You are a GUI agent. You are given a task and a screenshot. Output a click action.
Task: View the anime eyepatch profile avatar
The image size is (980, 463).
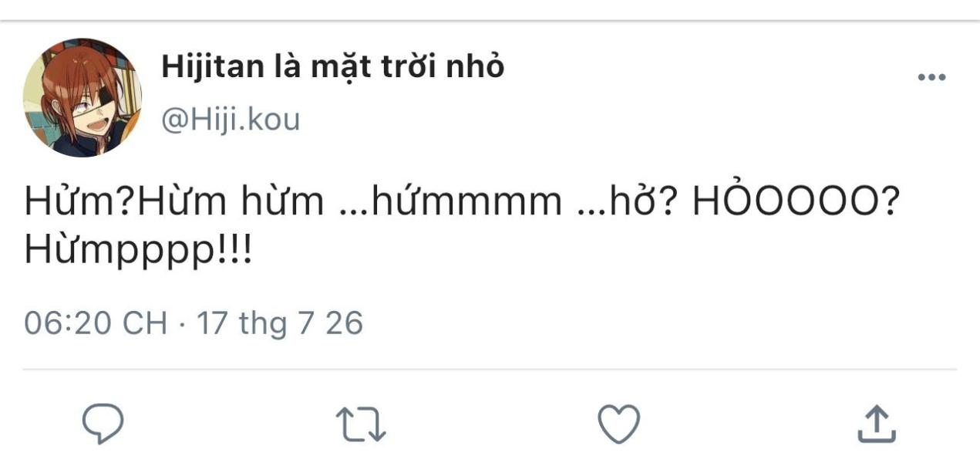[x=83, y=97]
